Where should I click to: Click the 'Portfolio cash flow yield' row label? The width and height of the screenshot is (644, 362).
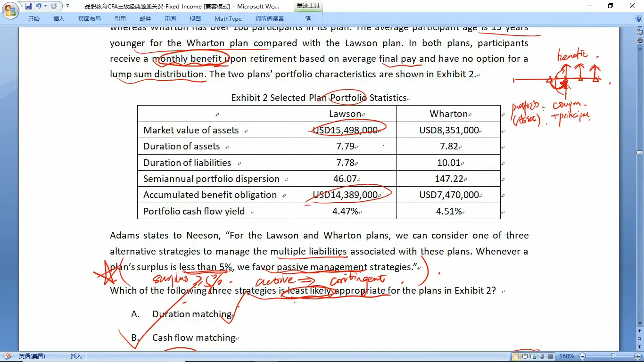point(194,212)
